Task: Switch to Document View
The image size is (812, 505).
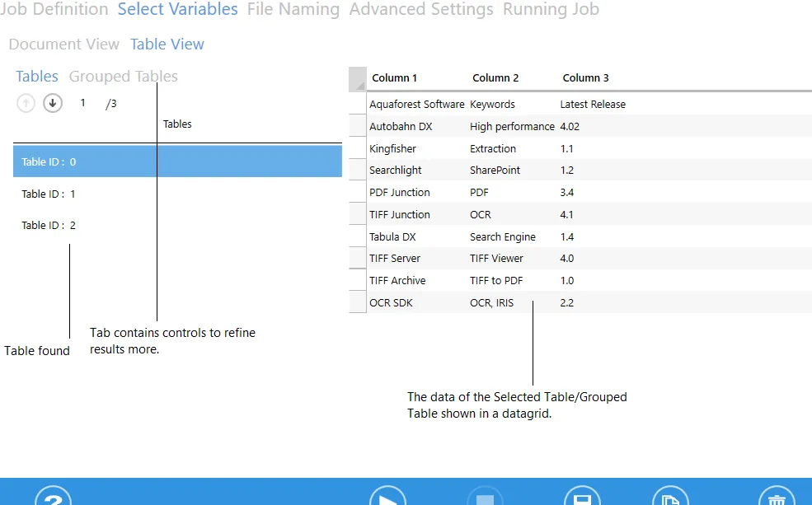Action: [64, 44]
